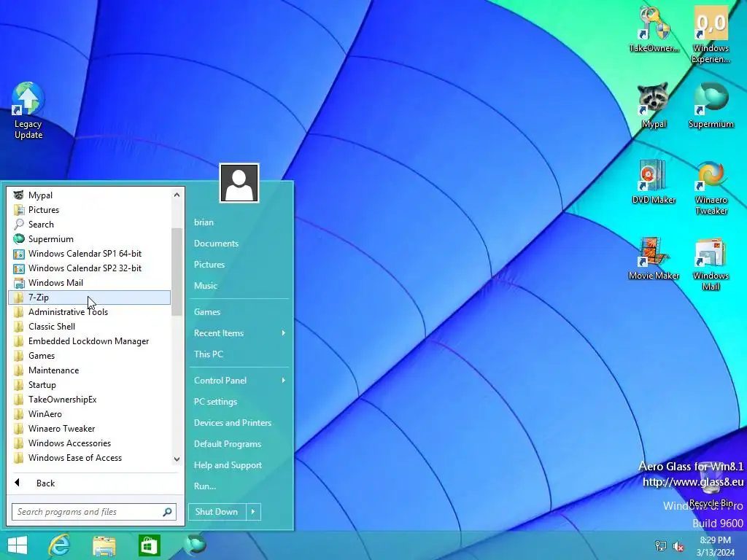The image size is (747, 560).
Task: Select Mypal in the programs list
Action: tap(90, 195)
